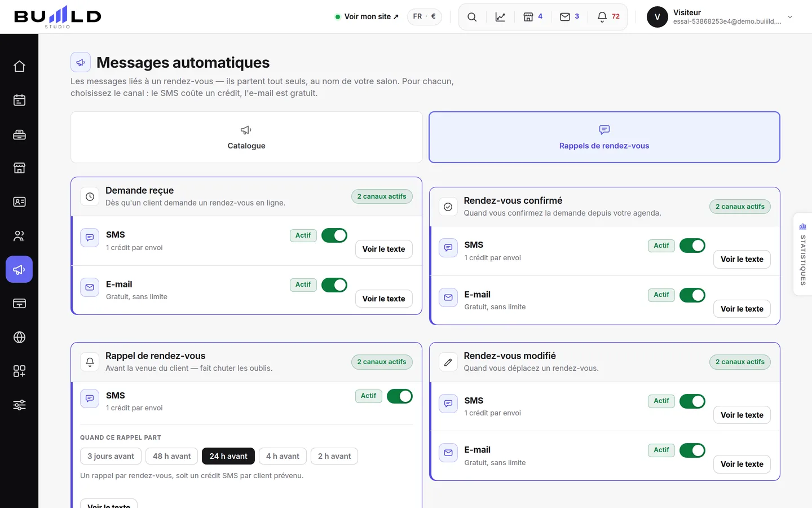Click the clock icon of Demande reçue

(x=90, y=196)
